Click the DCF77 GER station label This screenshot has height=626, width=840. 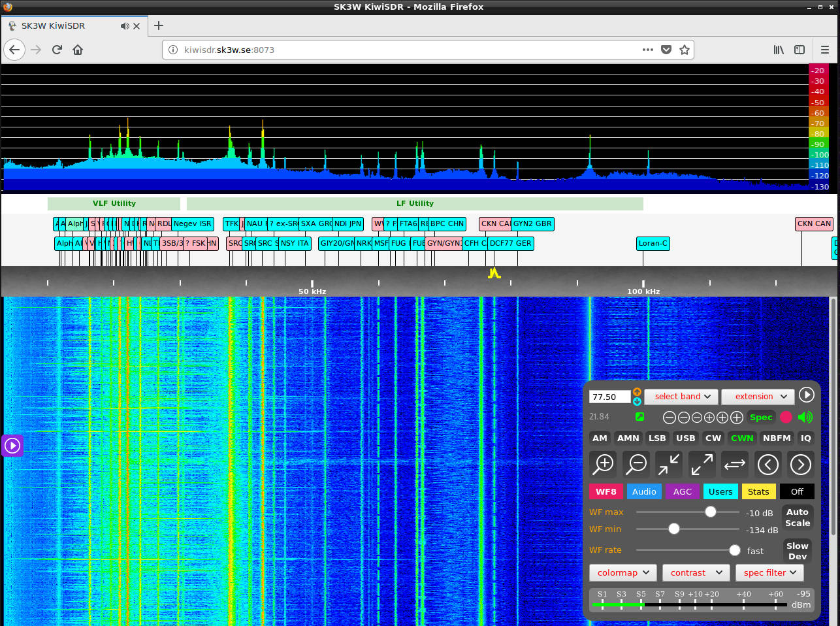(x=510, y=243)
